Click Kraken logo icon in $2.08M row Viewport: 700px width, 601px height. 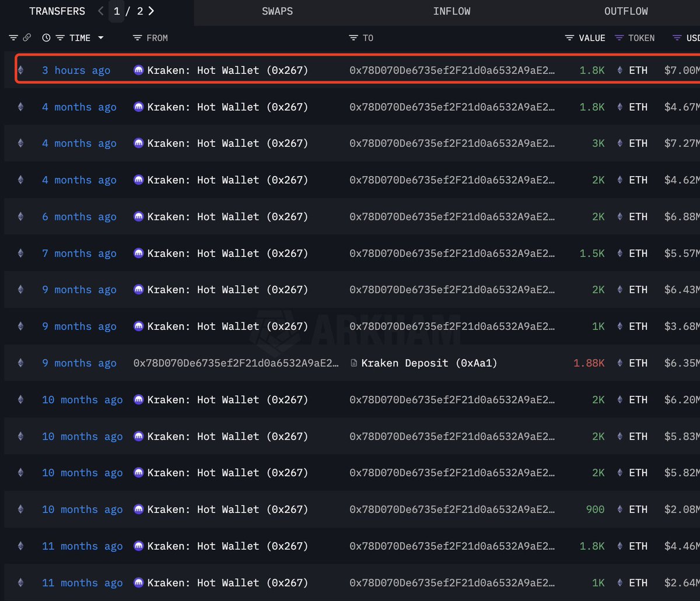(138, 509)
